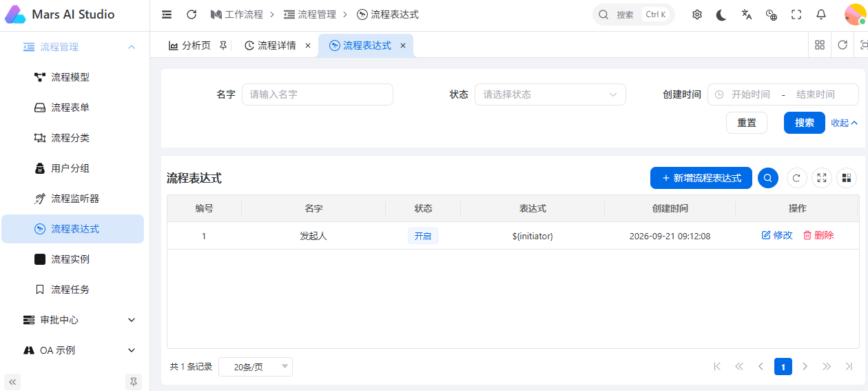This screenshot has width=868, height=391.
Task: Open 20条/页 page size dropdown
Action: click(x=256, y=367)
